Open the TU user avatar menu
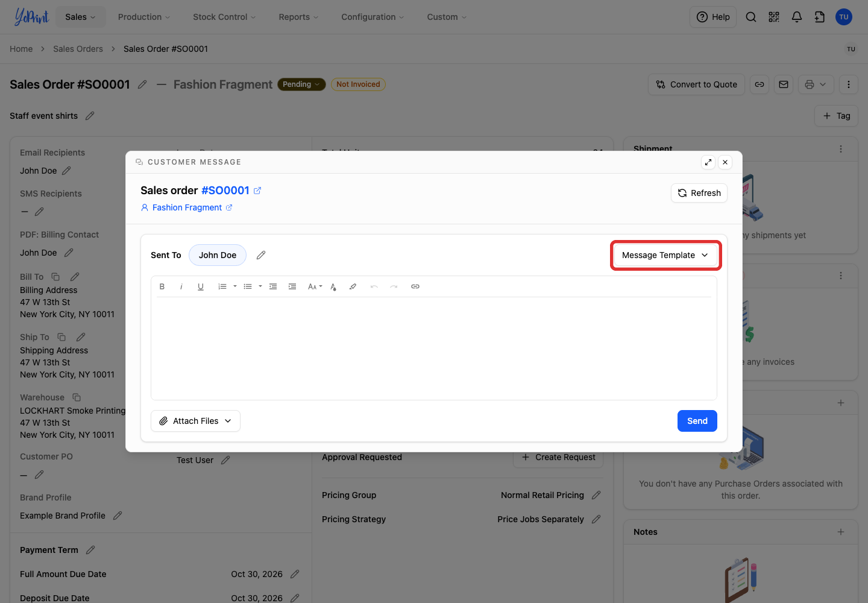 tap(844, 17)
